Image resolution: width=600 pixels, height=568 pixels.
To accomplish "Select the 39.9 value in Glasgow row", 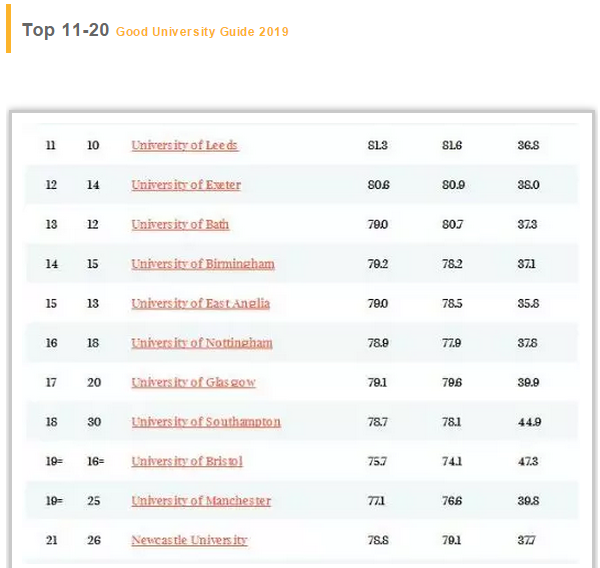I will [528, 383].
